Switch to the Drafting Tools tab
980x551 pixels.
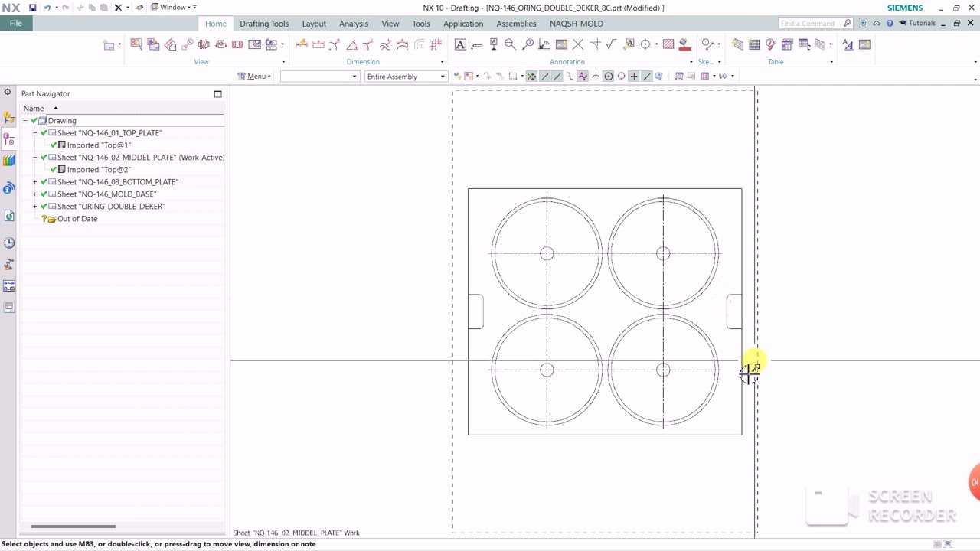click(264, 24)
